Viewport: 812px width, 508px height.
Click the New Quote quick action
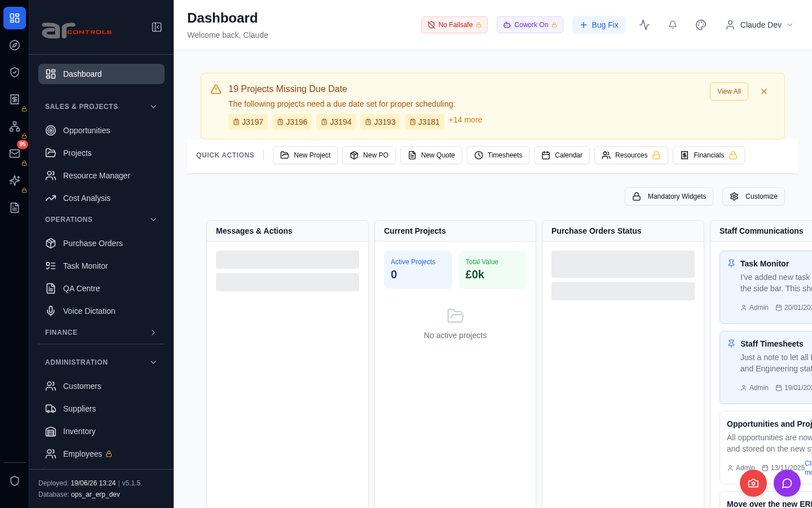point(431,155)
